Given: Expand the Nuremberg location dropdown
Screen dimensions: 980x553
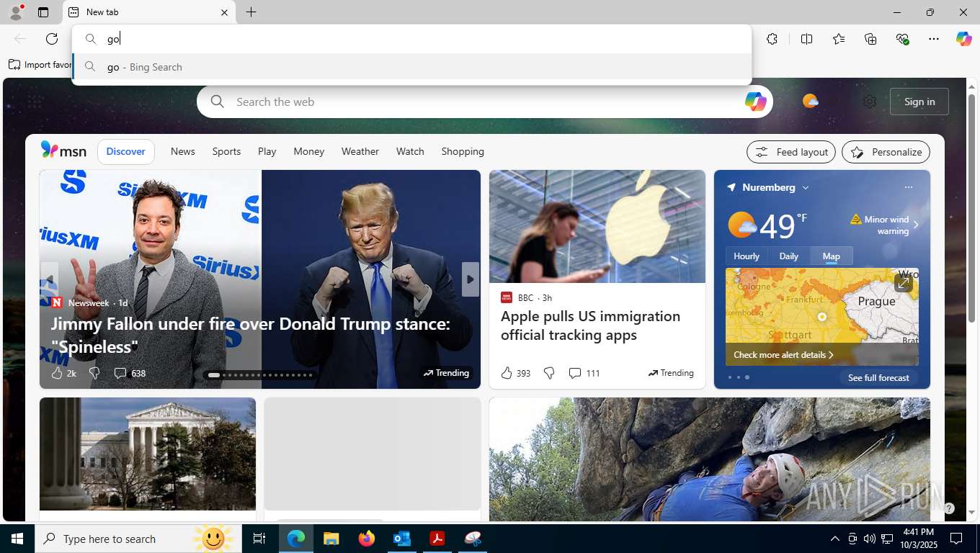Looking at the screenshot, I should 806,187.
